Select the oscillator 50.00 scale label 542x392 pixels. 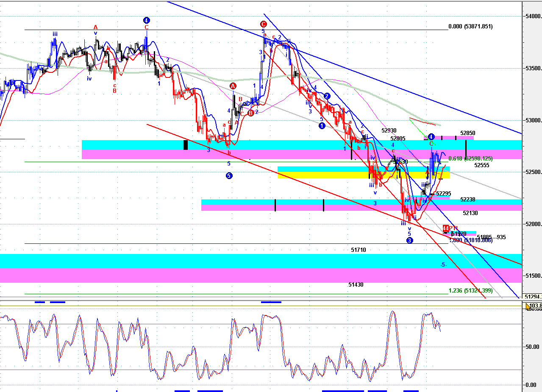532,347
